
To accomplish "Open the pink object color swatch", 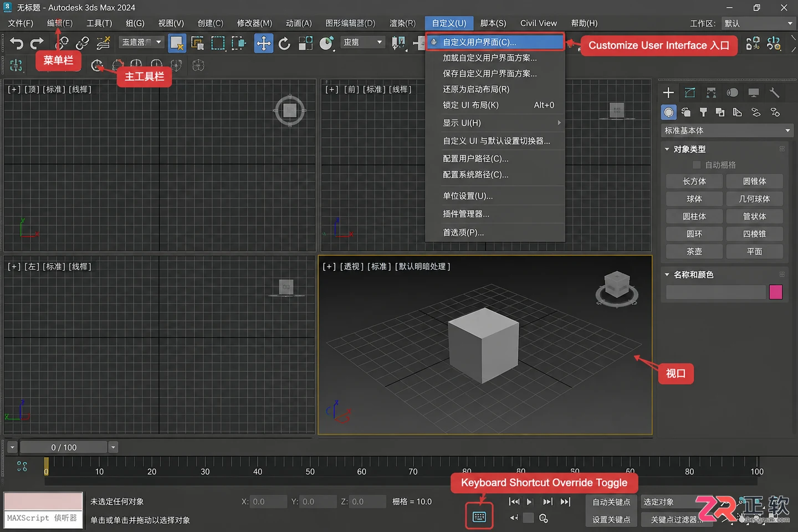I will 776,292.
